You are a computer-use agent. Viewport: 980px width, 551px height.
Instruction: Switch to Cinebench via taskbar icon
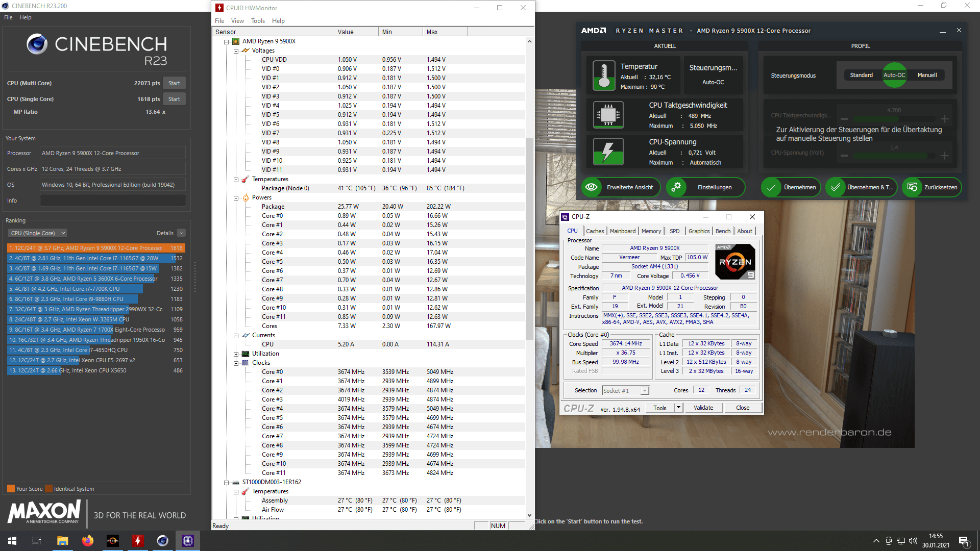pos(163,541)
